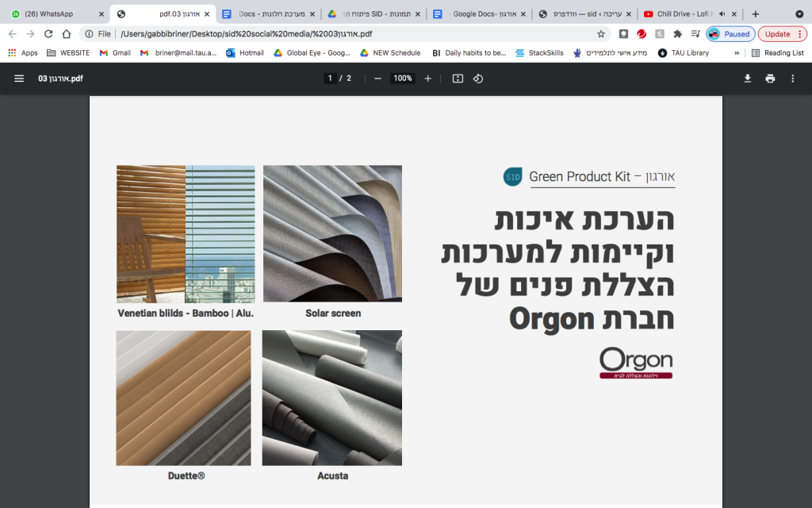Close the WhatsApp tab
This screenshot has height=508, width=812.
coord(101,14)
